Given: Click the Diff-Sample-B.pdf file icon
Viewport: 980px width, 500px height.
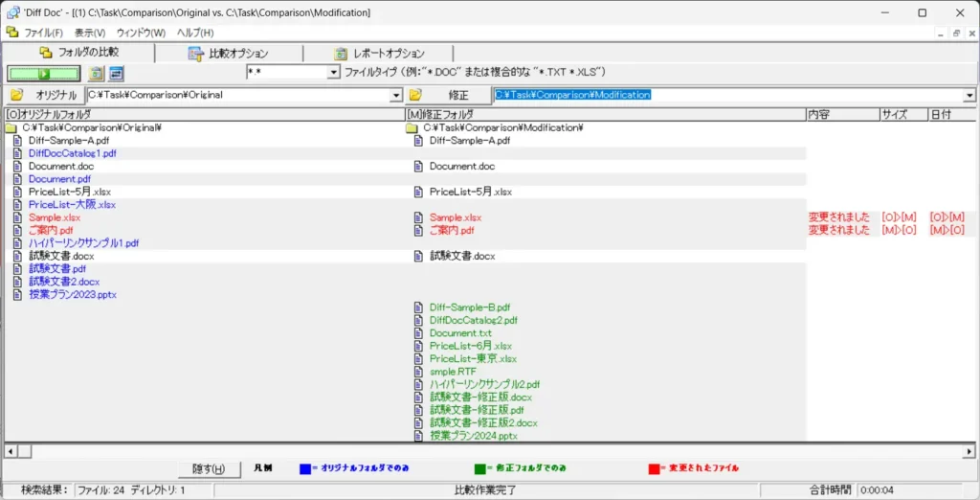Looking at the screenshot, I should 418,307.
